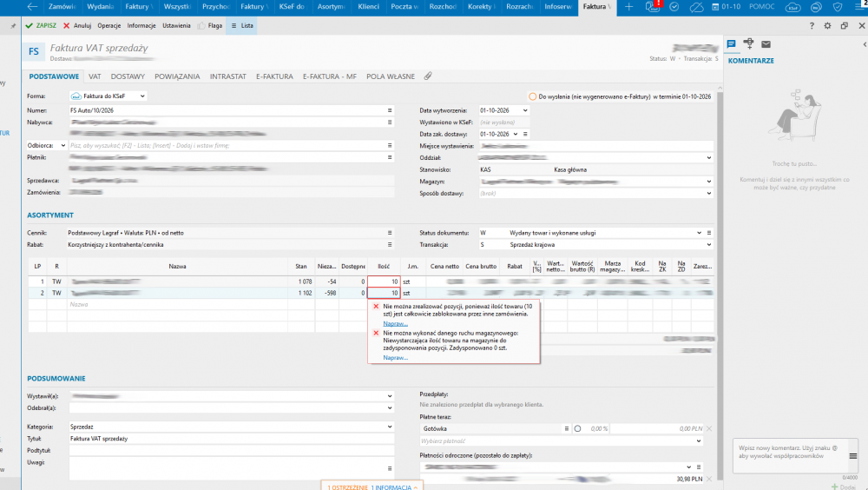Open the shield security icon
The width and height of the screenshot is (868, 490).
tap(838, 7)
